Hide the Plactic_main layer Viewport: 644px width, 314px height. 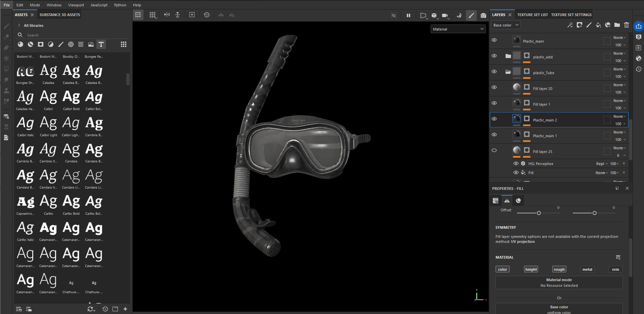pyautogui.click(x=494, y=40)
